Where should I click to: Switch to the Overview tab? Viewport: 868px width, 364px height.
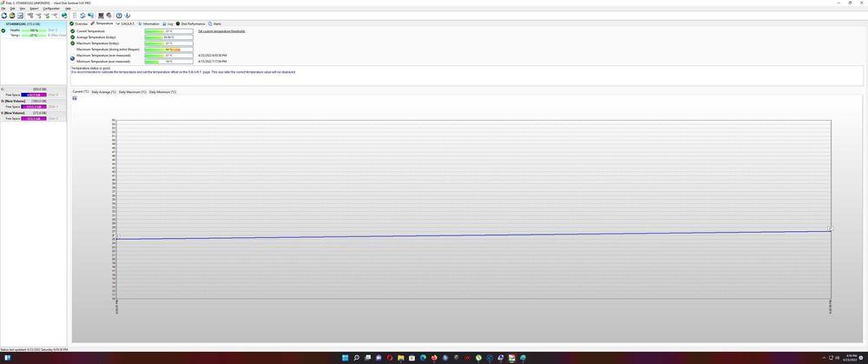pyautogui.click(x=79, y=23)
